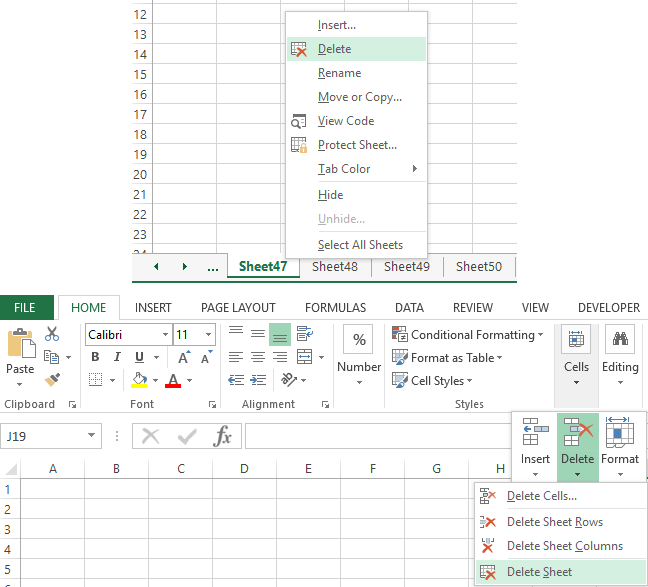648x587 pixels.
Task: Expand Font Color palette arrow
Action: click(189, 380)
